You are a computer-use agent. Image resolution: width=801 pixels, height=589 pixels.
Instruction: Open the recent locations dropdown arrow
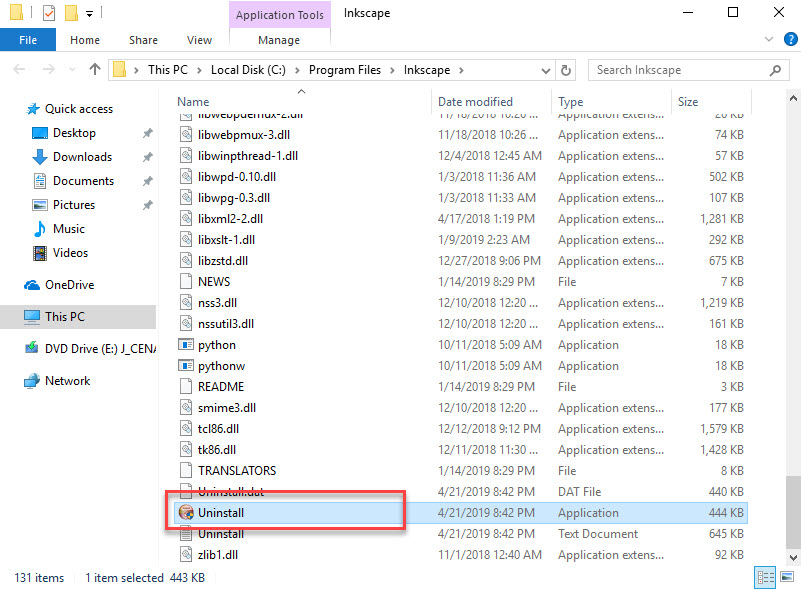pyautogui.click(x=72, y=69)
